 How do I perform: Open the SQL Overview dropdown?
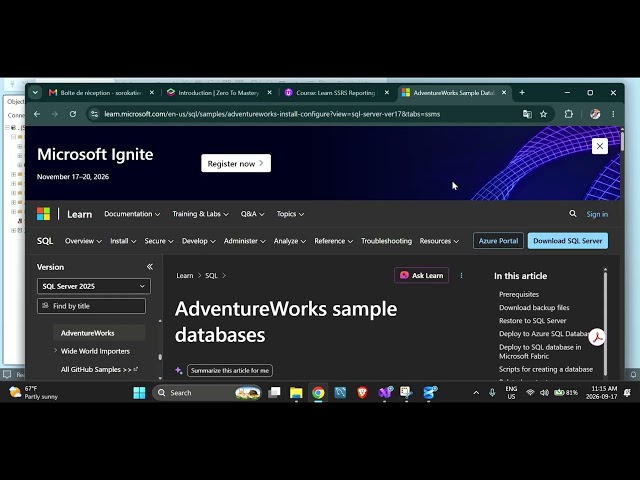83,241
